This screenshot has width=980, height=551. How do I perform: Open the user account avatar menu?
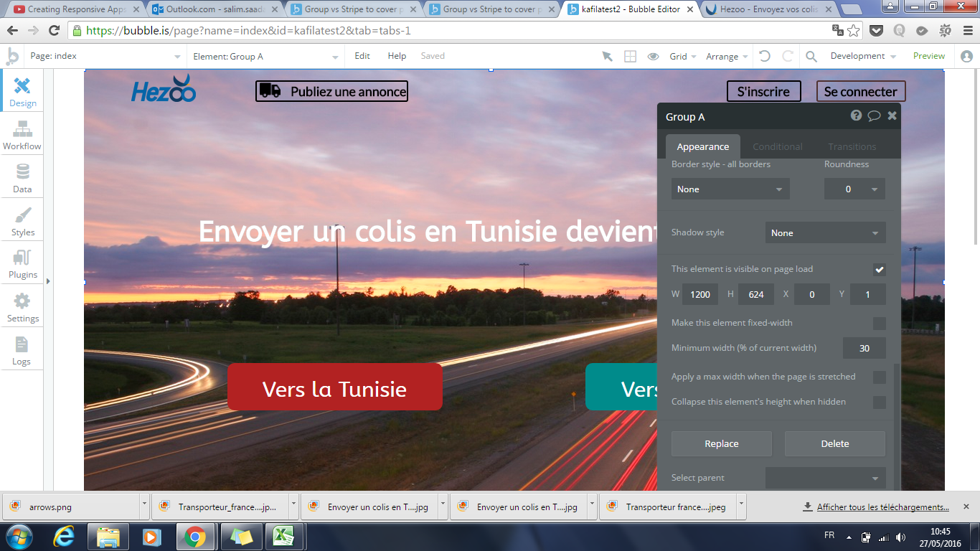(966, 56)
